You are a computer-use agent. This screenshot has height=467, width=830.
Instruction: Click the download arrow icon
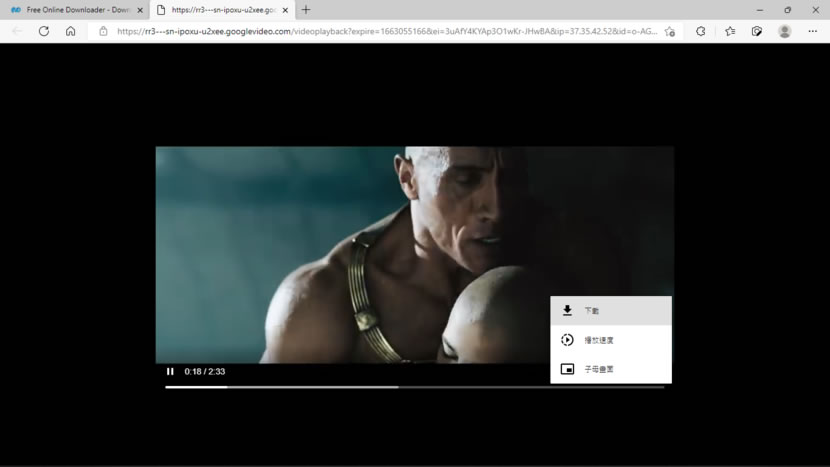point(567,310)
